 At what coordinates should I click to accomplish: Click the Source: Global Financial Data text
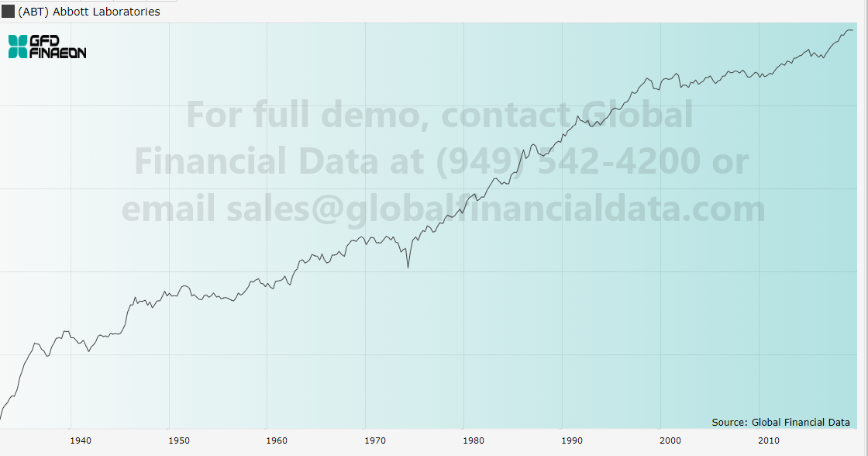click(780, 422)
